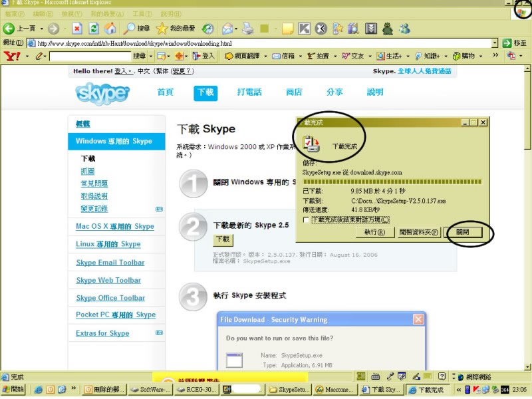Expand the address bar URL dropdown
Screen dimensions: 532x399
[x=495, y=43]
